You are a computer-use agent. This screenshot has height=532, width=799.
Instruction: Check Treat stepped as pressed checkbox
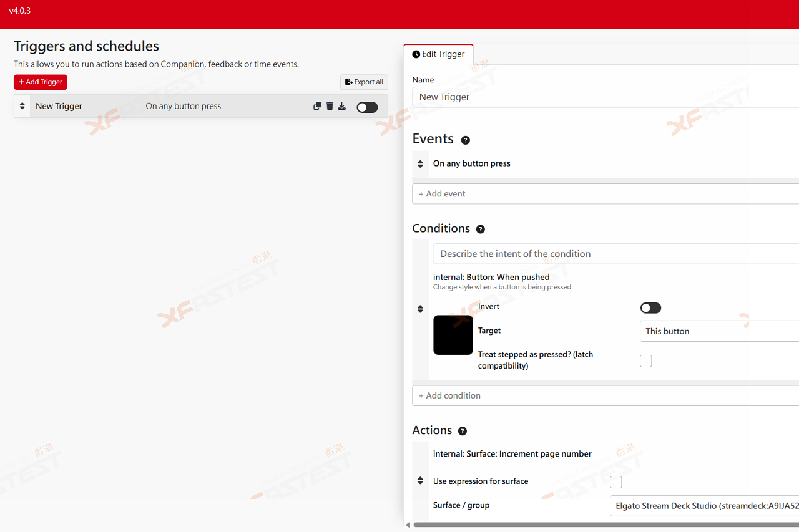point(646,361)
